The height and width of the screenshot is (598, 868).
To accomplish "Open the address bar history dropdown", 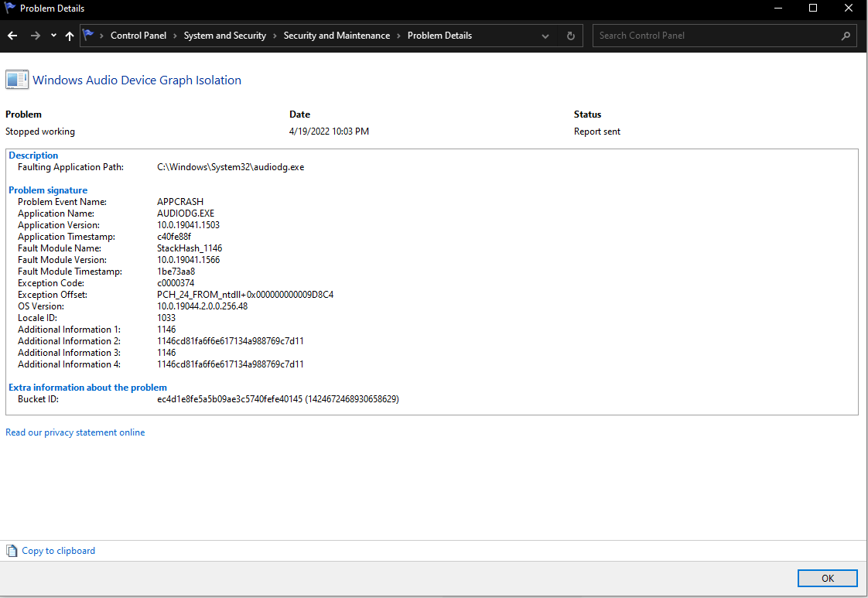I will [545, 36].
